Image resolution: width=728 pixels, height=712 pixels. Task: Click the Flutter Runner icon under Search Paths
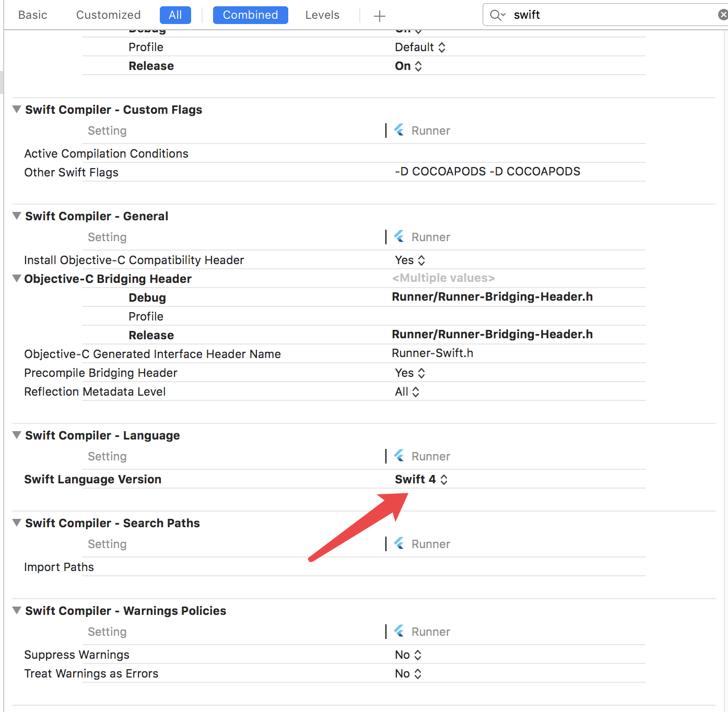coord(399,543)
